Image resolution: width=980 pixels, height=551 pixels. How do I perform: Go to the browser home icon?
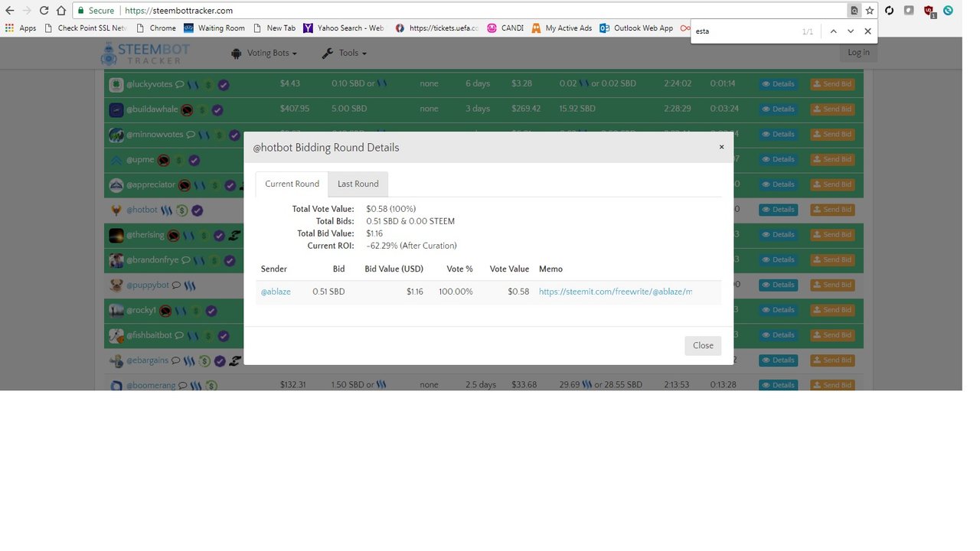point(61,11)
